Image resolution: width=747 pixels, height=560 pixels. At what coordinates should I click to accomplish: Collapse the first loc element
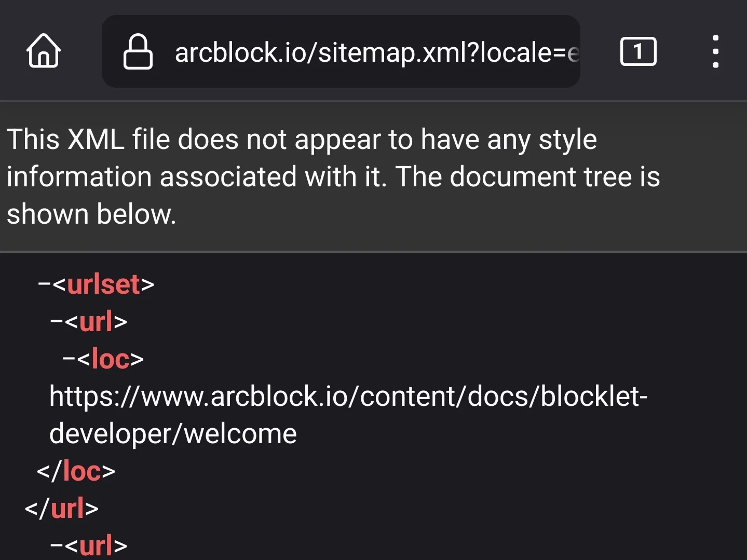69,359
